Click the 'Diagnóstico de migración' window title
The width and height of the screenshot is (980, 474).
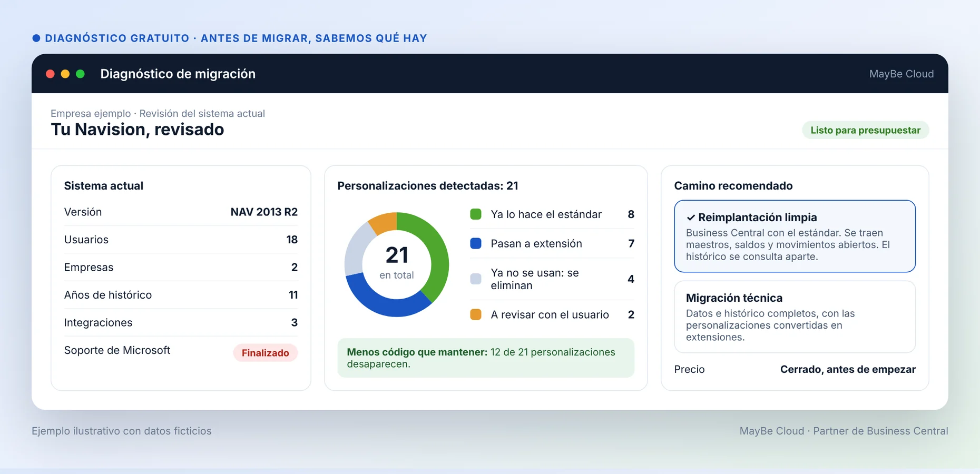tap(178, 74)
